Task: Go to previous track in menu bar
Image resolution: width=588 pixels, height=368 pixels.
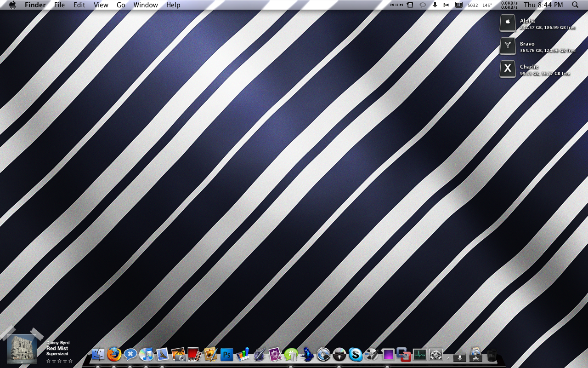Action: [x=392, y=5]
